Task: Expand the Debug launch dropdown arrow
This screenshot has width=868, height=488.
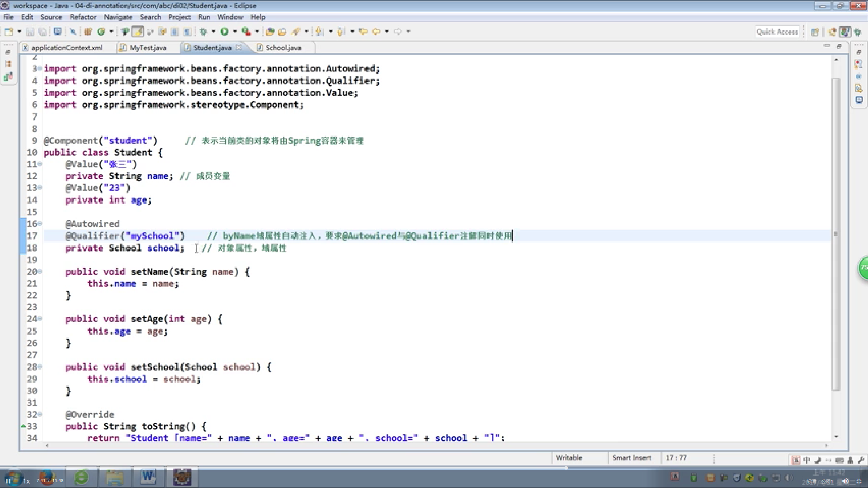Action: 214,32
